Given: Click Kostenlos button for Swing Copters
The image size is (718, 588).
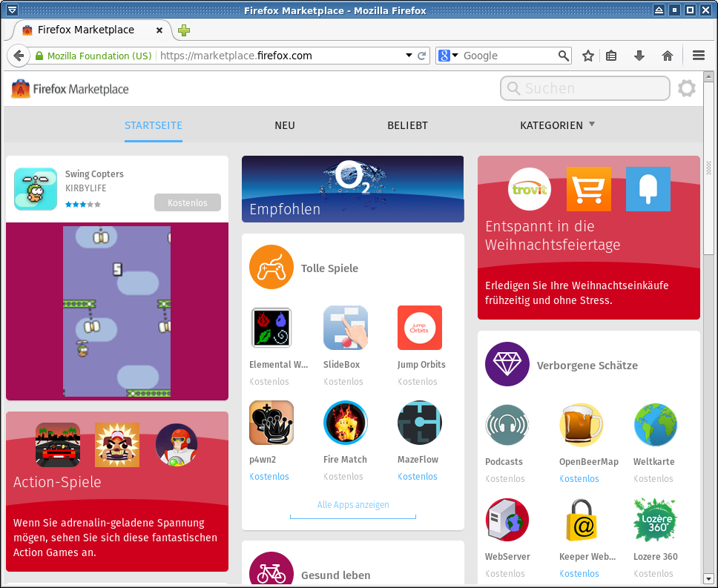Looking at the screenshot, I should (x=188, y=202).
